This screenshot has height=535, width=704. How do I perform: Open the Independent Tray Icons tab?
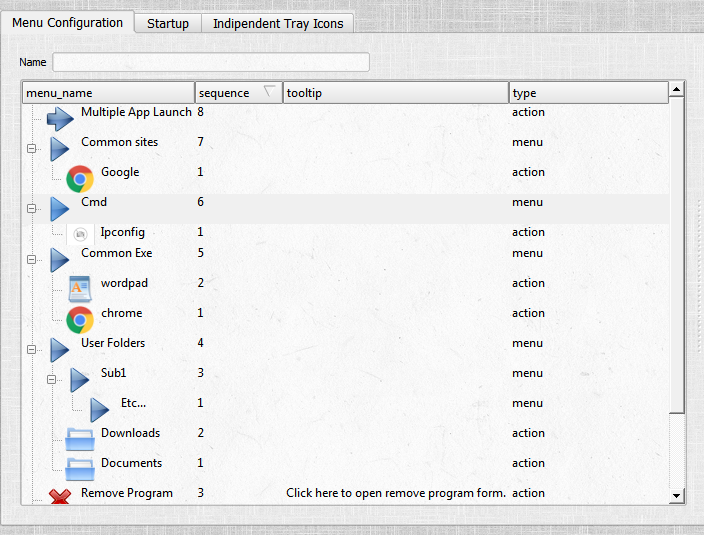(277, 23)
